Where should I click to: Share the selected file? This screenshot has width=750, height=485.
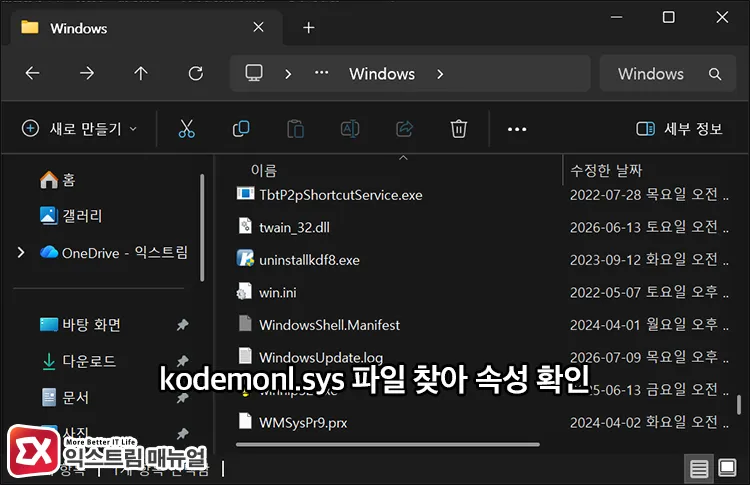(405, 129)
